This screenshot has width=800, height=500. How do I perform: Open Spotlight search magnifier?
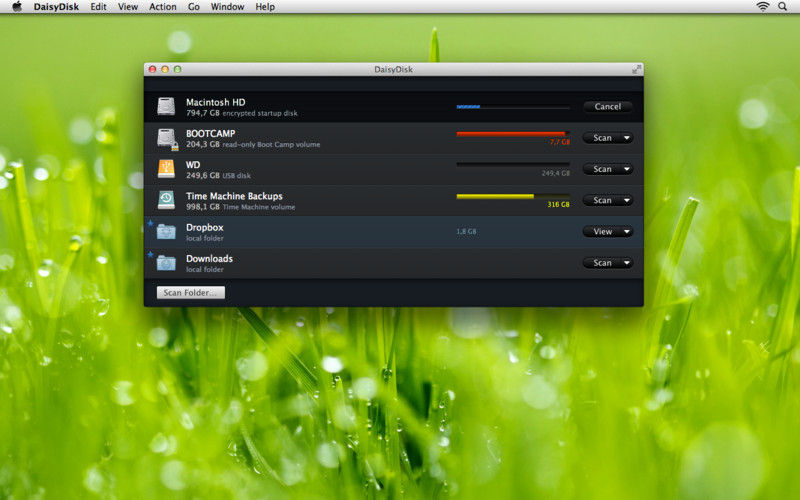pos(783,7)
